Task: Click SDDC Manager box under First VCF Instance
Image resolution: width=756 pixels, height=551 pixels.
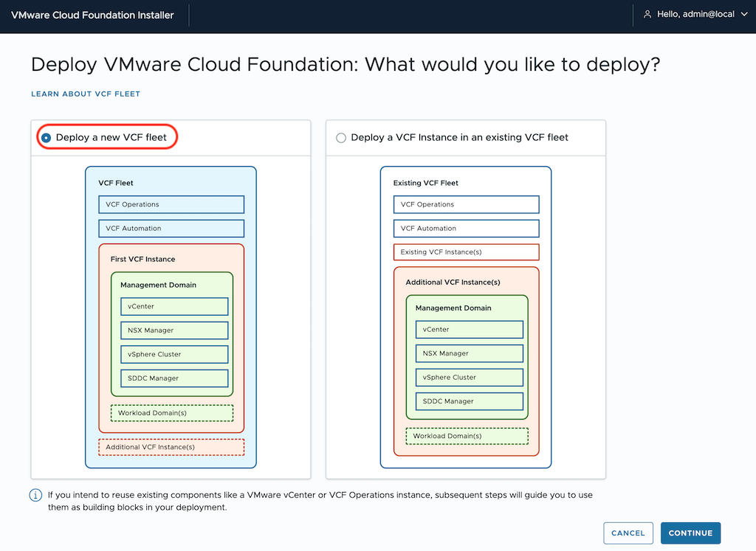Action: tap(174, 378)
